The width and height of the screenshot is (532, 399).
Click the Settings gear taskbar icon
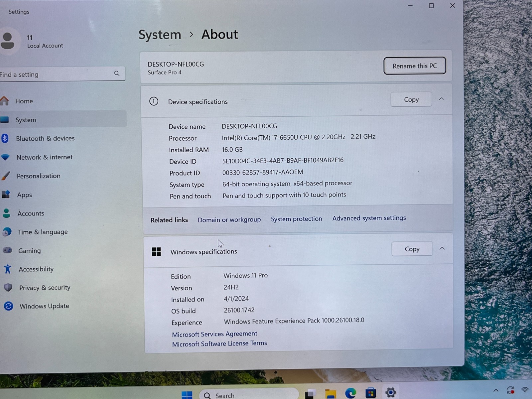click(391, 393)
